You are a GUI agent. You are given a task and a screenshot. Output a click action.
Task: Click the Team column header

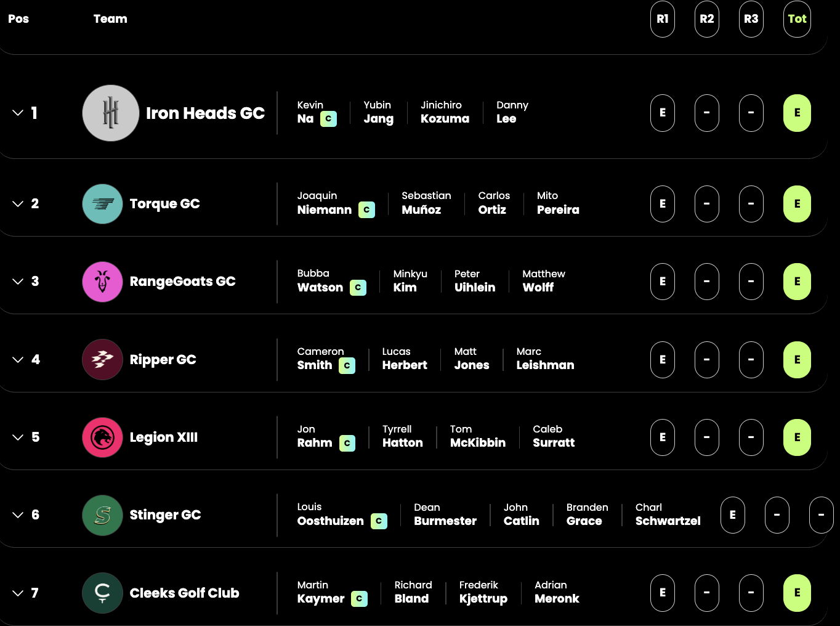pos(110,19)
